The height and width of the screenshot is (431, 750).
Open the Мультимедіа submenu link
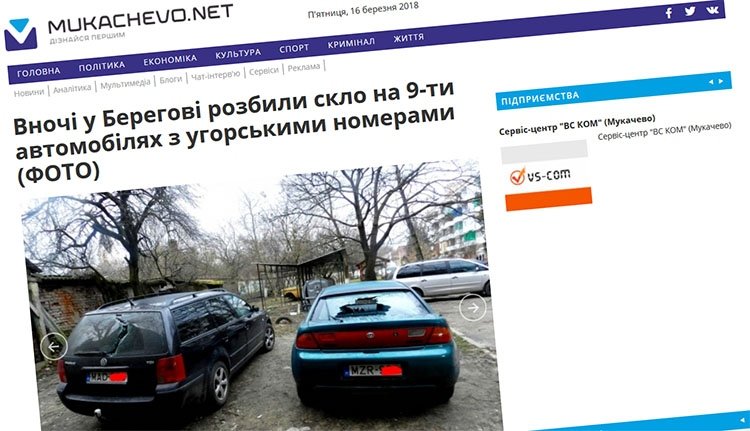(125, 84)
